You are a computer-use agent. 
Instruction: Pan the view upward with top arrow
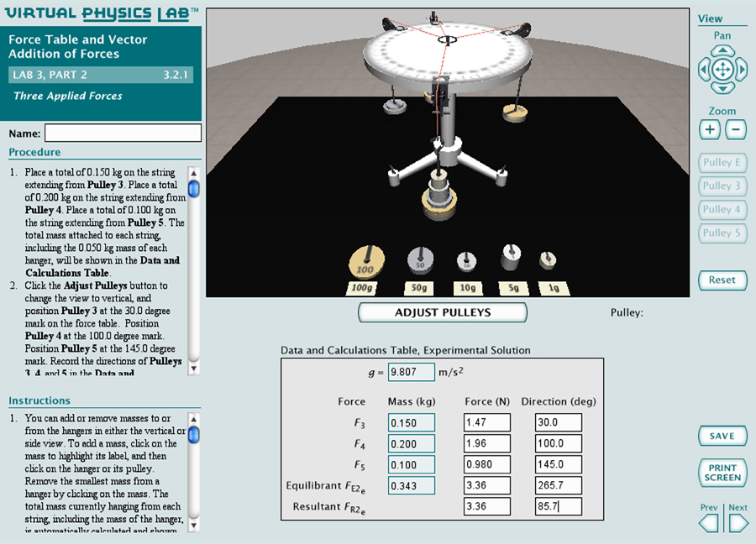point(722,50)
